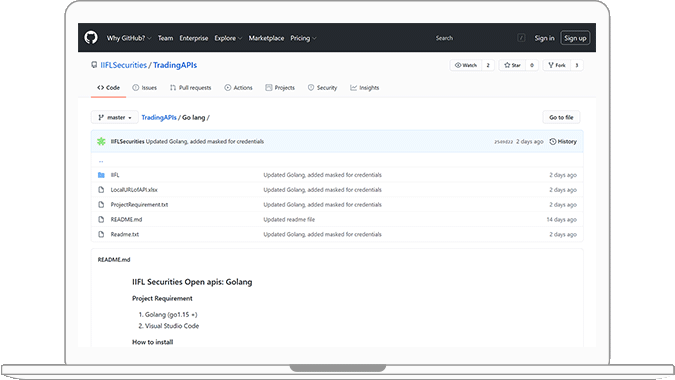This screenshot has height=380, width=675.
Task: Open commit message in IIFL row
Action: pyautogui.click(x=322, y=175)
